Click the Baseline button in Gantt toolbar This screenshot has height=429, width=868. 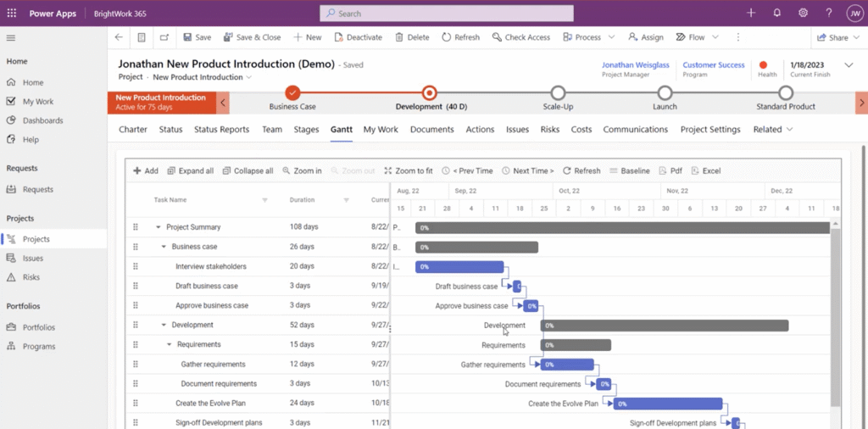pos(629,170)
